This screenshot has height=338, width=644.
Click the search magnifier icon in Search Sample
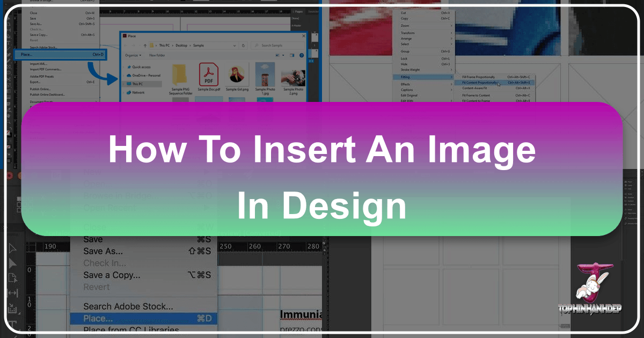pos(256,46)
